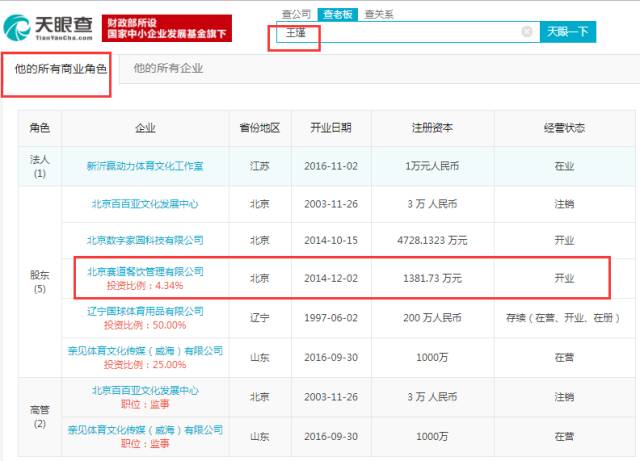Click the 开业日期 column header
This screenshot has height=461, width=640.
[x=331, y=128]
